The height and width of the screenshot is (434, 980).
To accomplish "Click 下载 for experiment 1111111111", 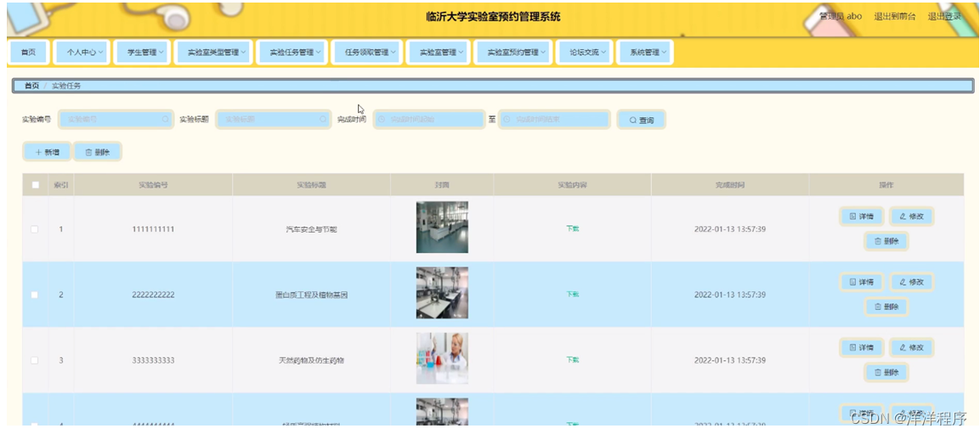I will [x=573, y=229].
